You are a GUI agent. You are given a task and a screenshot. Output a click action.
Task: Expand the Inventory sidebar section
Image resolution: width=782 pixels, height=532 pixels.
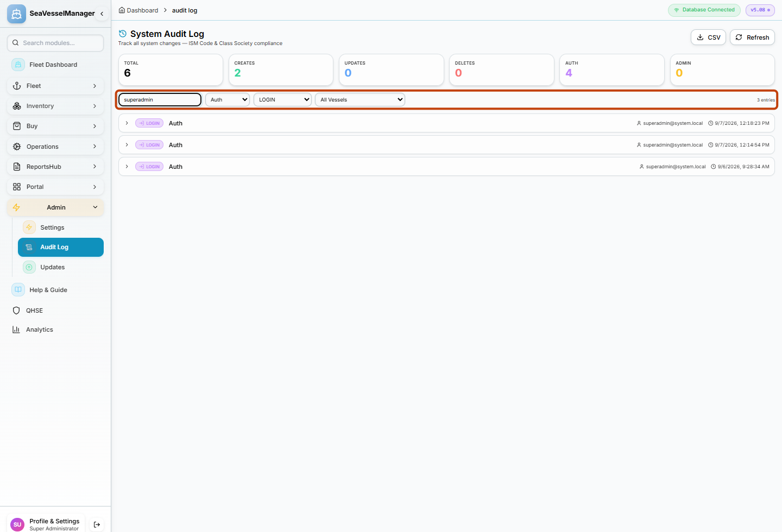pos(55,106)
